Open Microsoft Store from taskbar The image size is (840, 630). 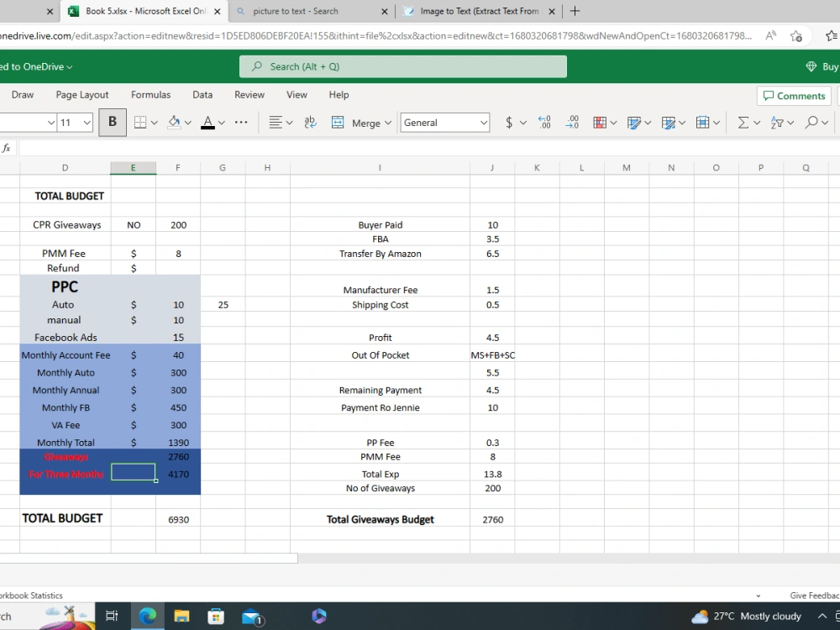coord(215,616)
